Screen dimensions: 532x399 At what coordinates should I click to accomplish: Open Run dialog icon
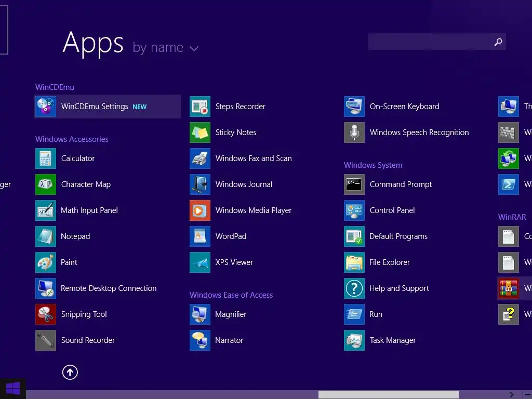[354, 314]
